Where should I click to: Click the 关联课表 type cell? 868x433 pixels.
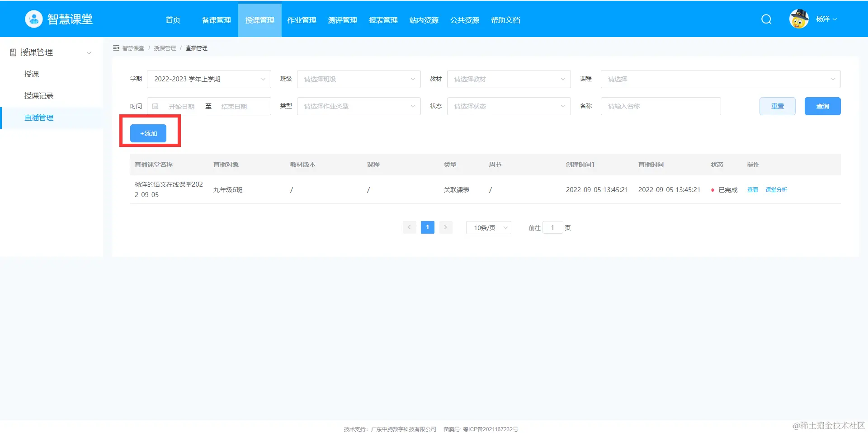(457, 190)
